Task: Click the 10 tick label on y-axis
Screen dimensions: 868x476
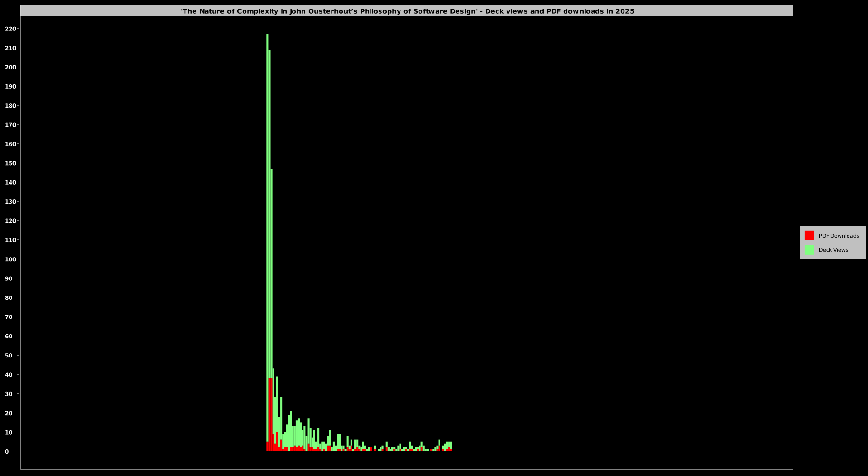Action: click(x=9, y=432)
